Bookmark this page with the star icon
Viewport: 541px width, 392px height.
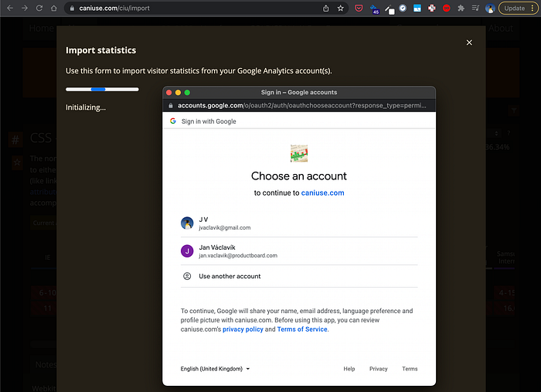[341, 9]
